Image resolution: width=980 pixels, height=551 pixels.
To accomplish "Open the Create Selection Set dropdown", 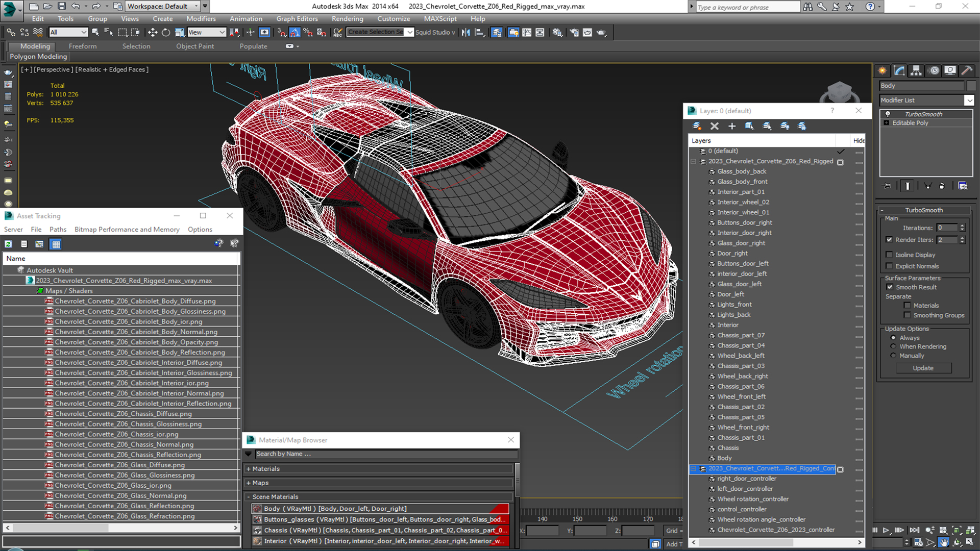I will point(410,32).
